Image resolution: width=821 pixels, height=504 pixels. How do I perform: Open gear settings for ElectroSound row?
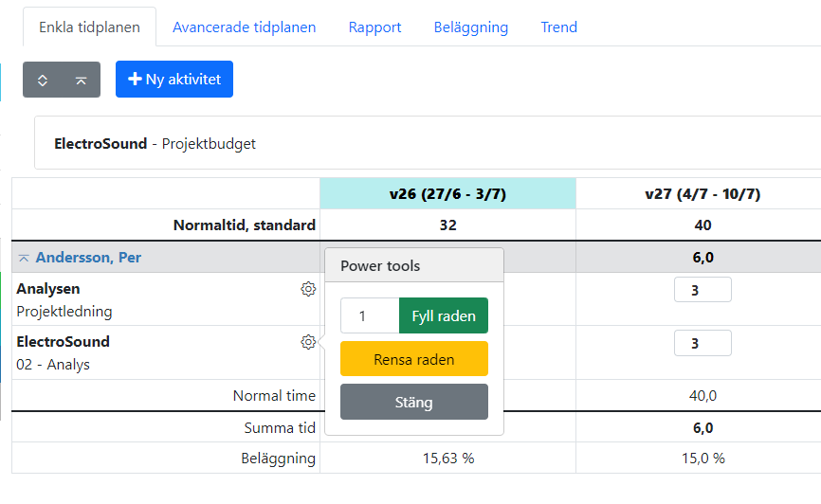tap(308, 342)
